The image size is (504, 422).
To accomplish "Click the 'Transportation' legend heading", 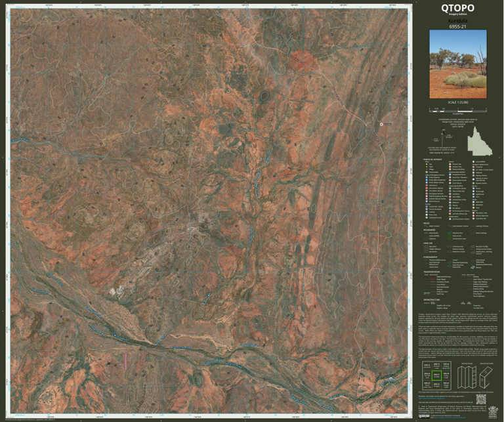I will pyautogui.click(x=432, y=272).
